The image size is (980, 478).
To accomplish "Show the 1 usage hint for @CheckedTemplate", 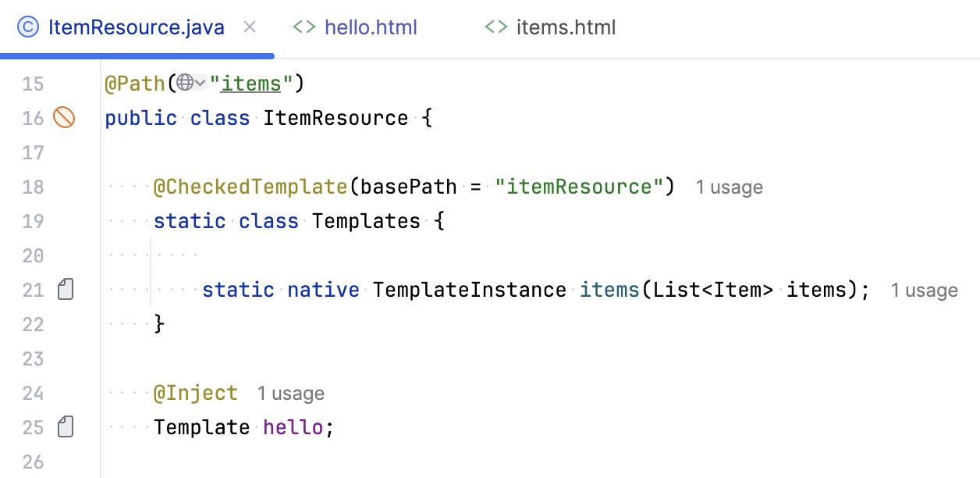I will point(730,187).
